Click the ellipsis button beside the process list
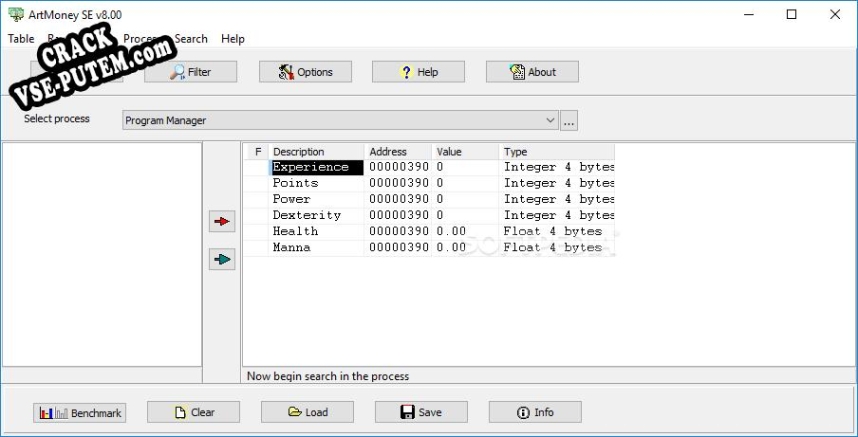This screenshot has height=437, width=858. click(x=569, y=121)
